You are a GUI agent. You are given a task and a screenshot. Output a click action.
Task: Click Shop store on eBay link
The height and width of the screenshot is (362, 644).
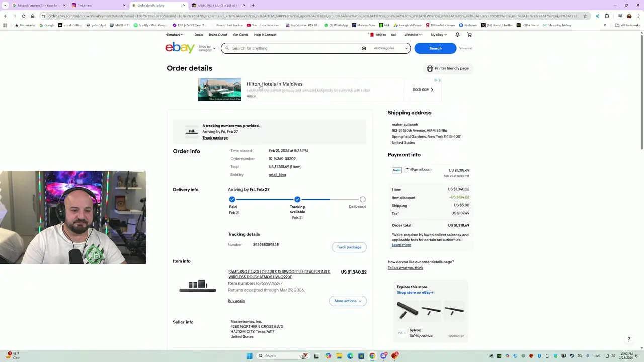click(x=415, y=292)
